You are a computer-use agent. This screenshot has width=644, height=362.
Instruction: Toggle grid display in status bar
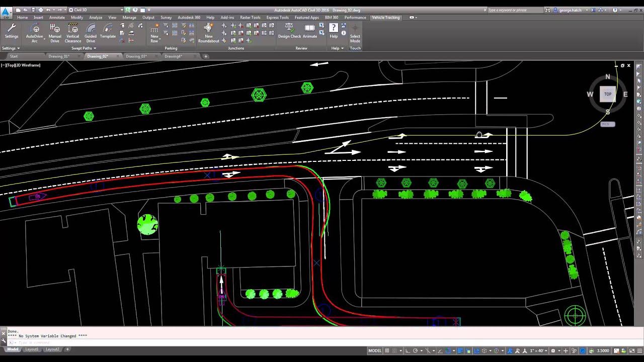387,351
